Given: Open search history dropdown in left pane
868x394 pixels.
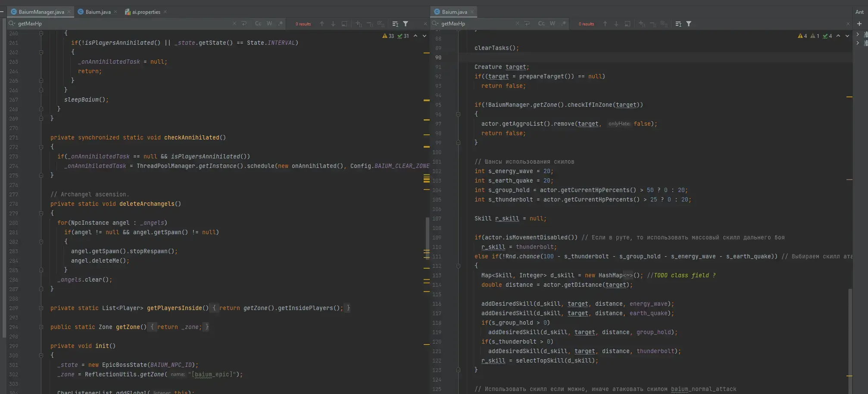Looking at the screenshot, I should pos(12,24).
